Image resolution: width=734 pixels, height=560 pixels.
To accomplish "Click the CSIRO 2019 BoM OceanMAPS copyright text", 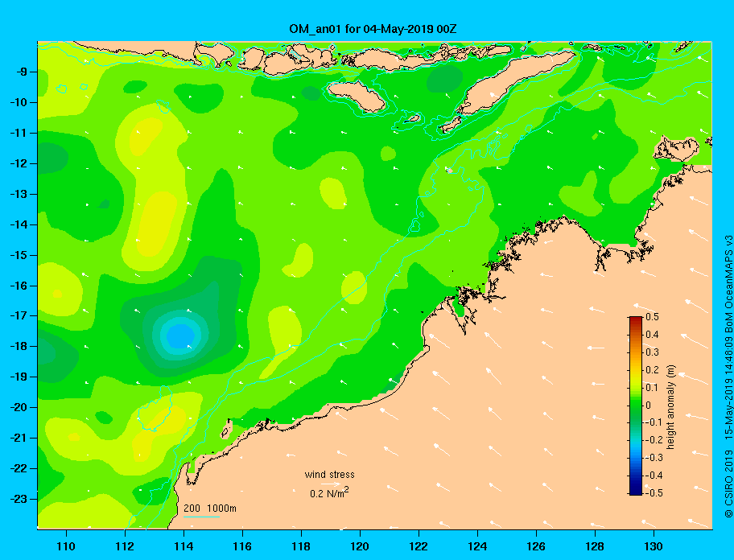I will 728,376.
